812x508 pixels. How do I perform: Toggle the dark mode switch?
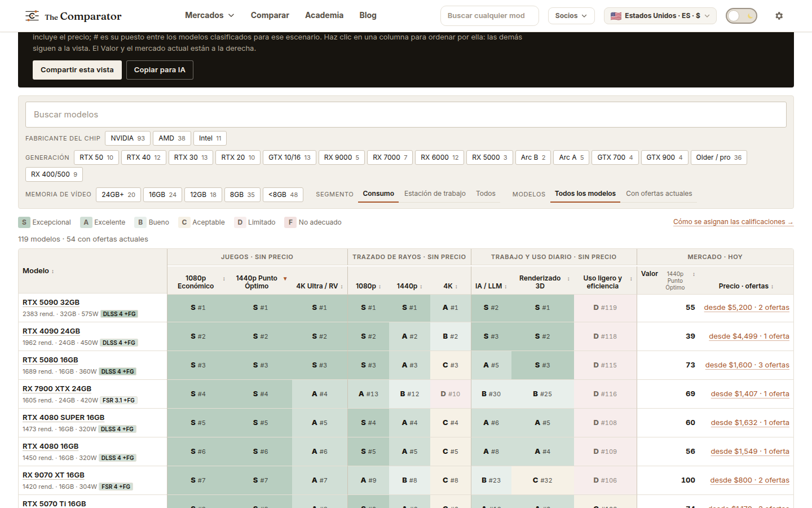click(742, 16)
